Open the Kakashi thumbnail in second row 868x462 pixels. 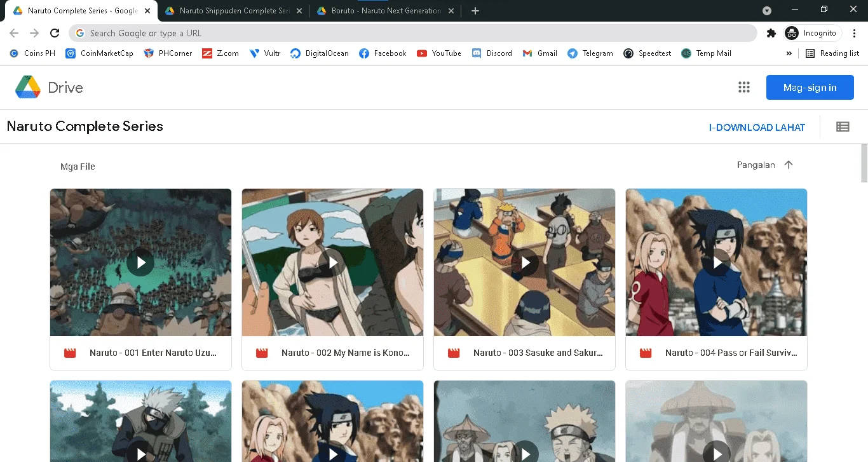pyautogui.click(x=140, y=421)
